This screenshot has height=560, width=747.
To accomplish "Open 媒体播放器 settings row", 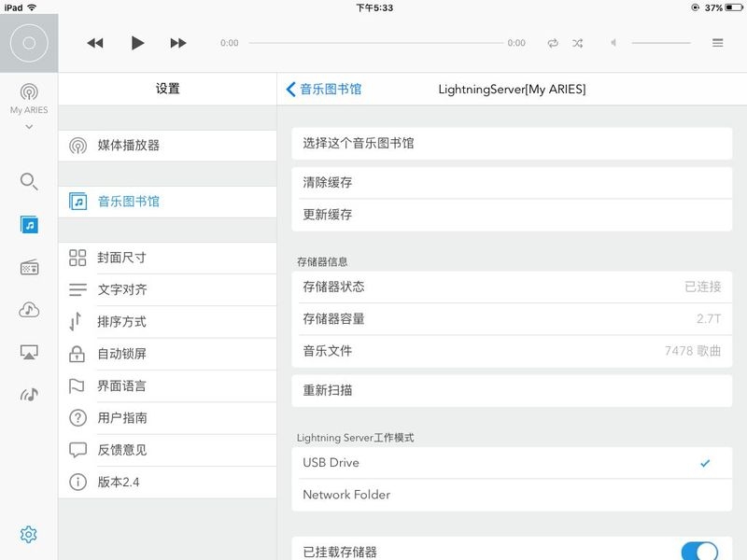I will click(167, 146).
